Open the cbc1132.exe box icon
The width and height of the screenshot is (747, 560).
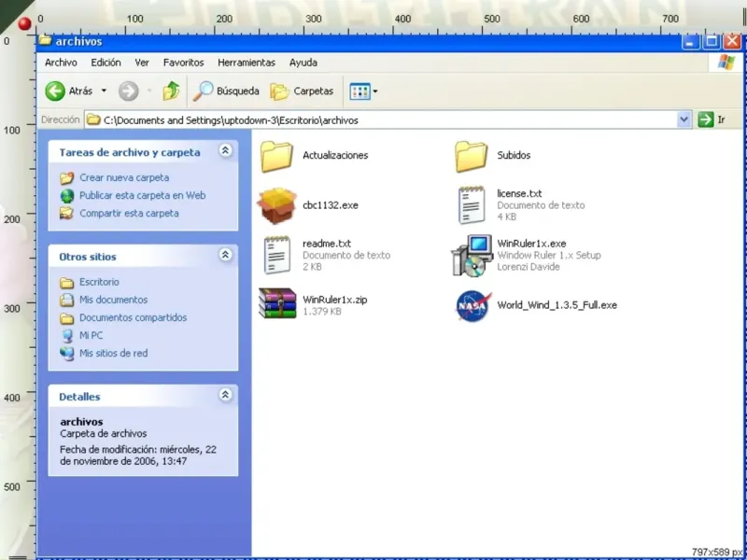[277, 205]
